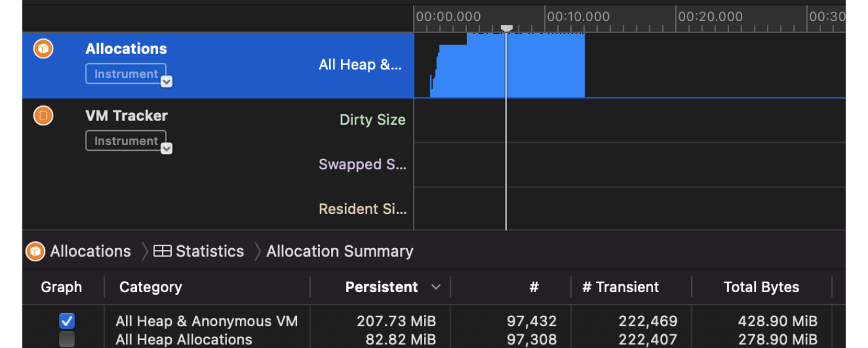Sort by the Total Bytes column header
868x348 pixels.
pyautogui.click(x=761, y=287)
